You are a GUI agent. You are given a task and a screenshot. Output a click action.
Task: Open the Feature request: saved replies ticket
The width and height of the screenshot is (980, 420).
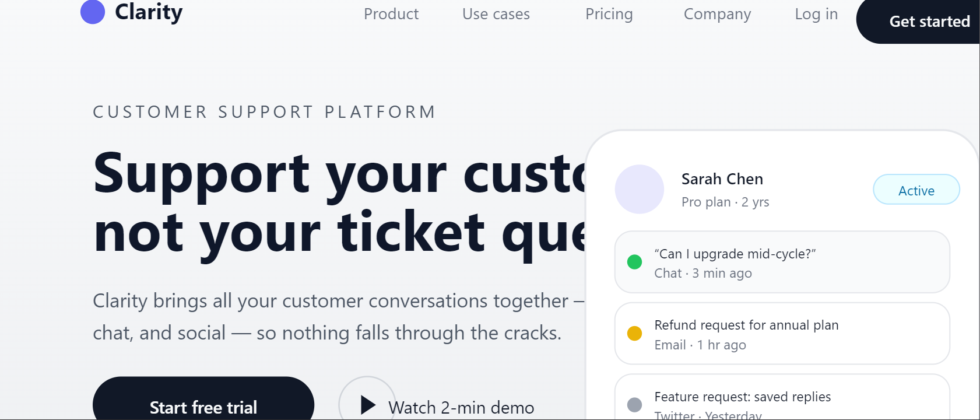pos(742,397)
